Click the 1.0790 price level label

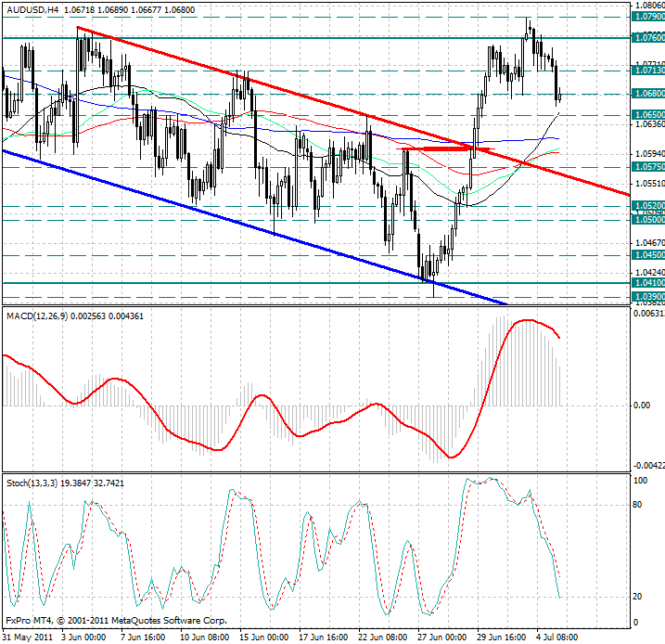click(x=647, y=17)
